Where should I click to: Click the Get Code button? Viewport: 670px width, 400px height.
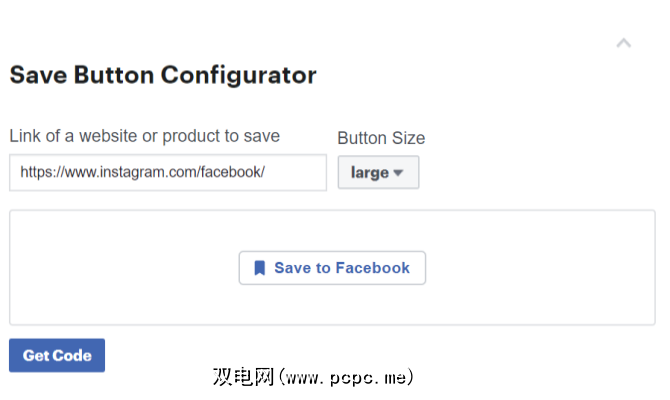pyautogui.click(x=57, y=356)
